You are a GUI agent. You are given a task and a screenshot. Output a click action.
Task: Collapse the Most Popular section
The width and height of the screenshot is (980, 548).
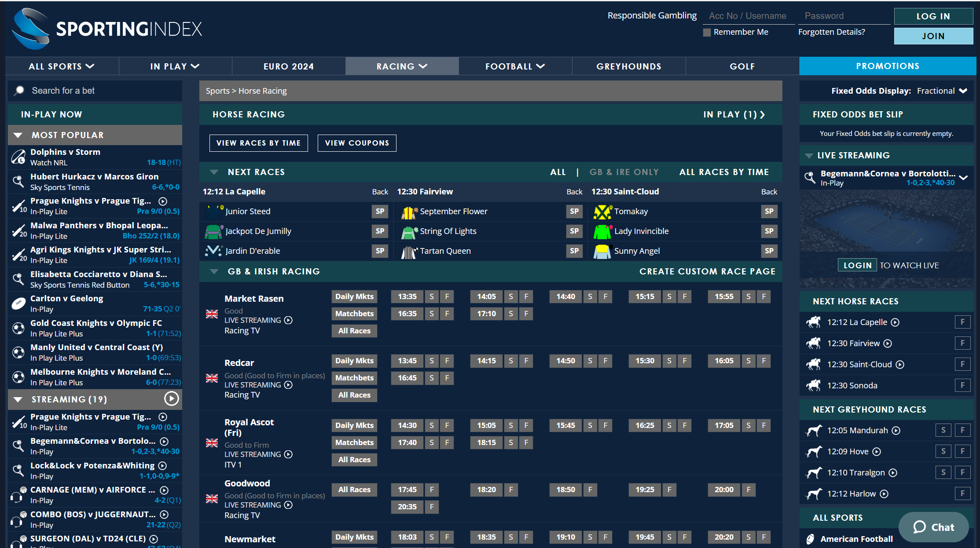pyautogui.click(x=18, y=135)
